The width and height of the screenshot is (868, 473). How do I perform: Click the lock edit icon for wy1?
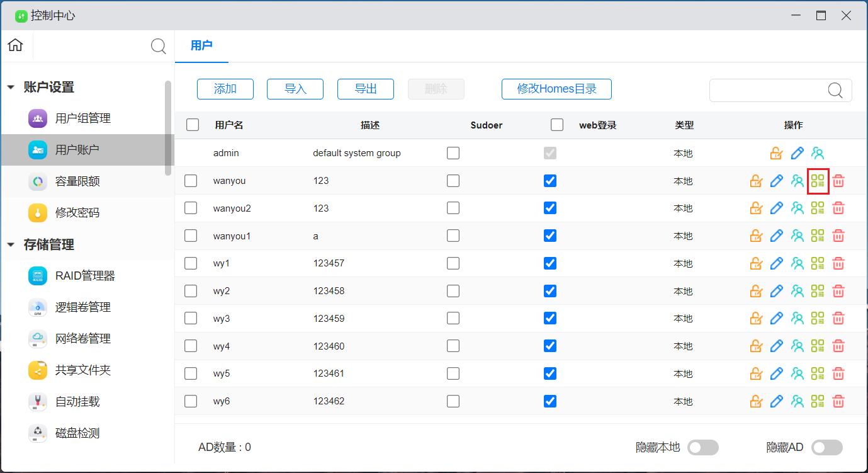(x=756, y=264)
